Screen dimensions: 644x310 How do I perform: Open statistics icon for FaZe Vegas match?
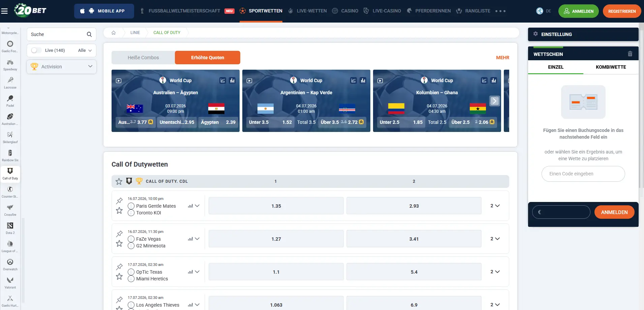point(190,239)
